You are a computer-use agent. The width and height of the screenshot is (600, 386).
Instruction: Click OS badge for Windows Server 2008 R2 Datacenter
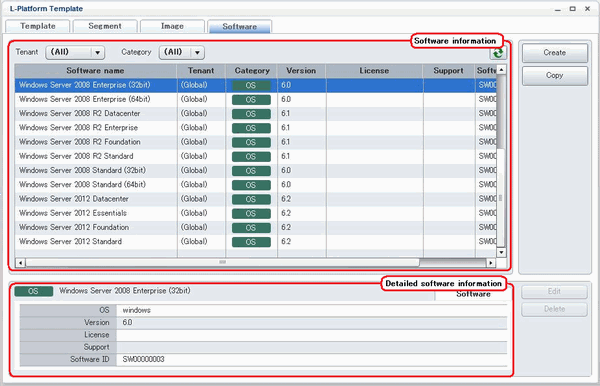251,114
